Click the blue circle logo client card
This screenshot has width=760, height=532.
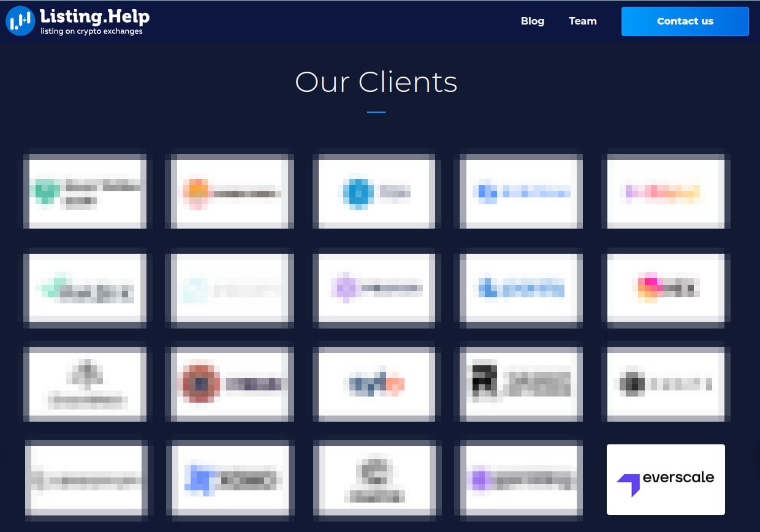point(374,191)
